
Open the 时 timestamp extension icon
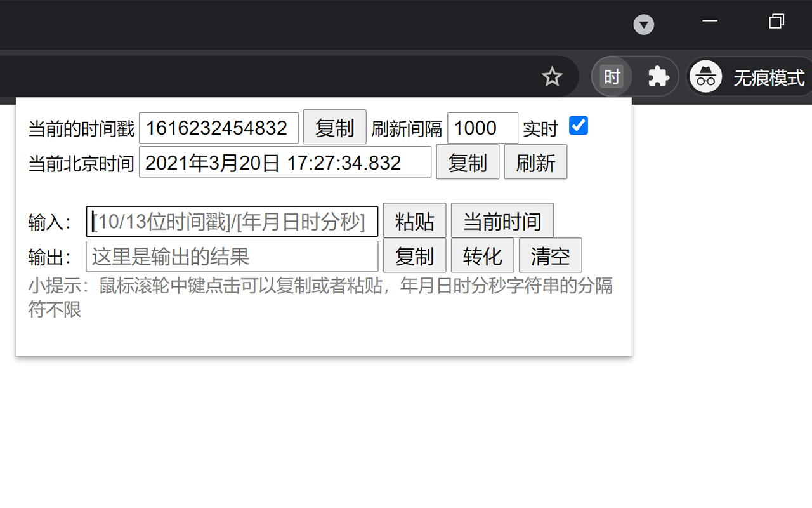pyautogui.click(x=612, y=76)
